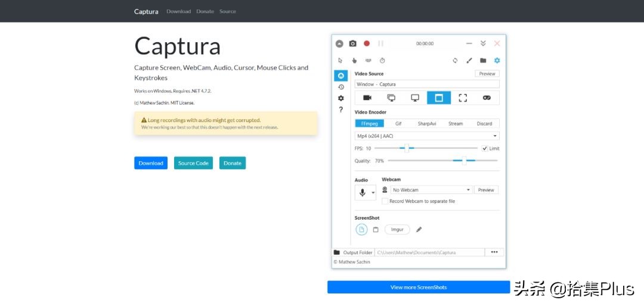Image resolution: width=644 pixels, height=306 pixels.
Task: Select the game capture controller icon
Action: (487, 98)
